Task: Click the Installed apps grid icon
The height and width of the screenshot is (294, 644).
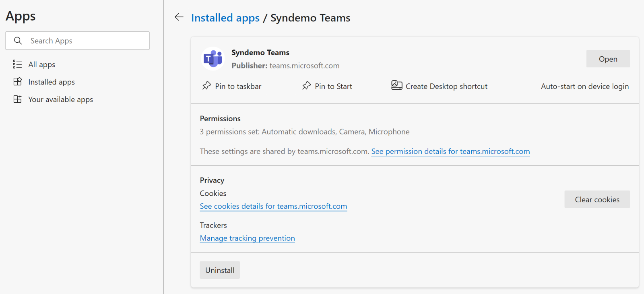Action: click(17, 82)
